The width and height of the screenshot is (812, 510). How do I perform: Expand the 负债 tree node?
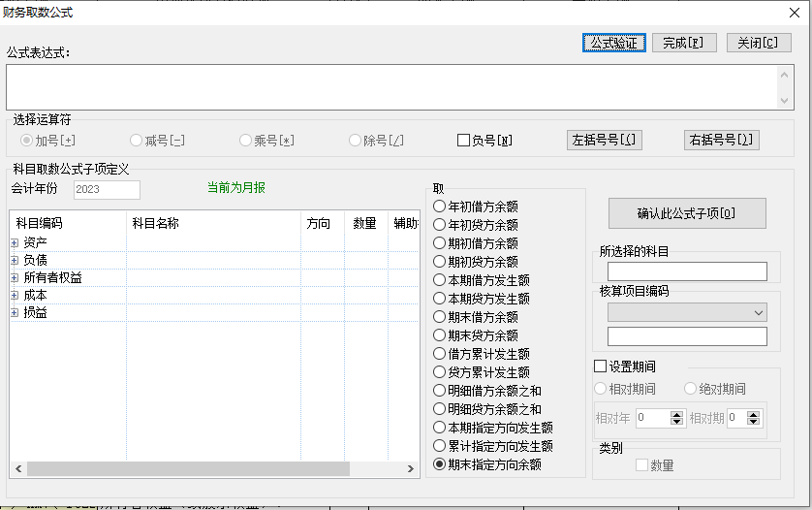pos(15,260)
